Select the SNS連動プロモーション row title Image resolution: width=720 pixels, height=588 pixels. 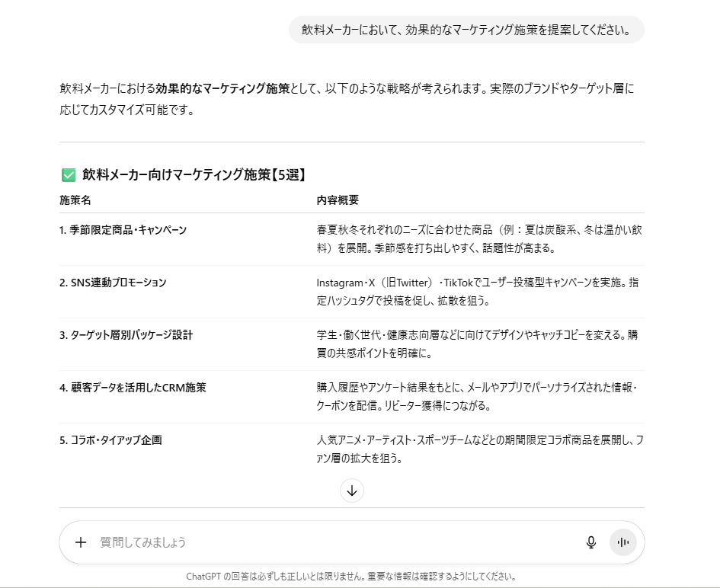[x=113, y=283]
